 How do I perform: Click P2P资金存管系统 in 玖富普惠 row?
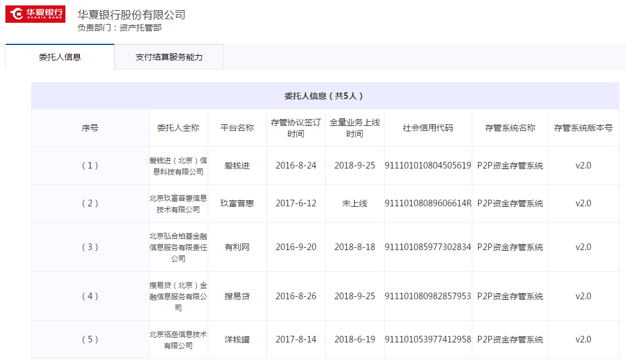point(510,203)
